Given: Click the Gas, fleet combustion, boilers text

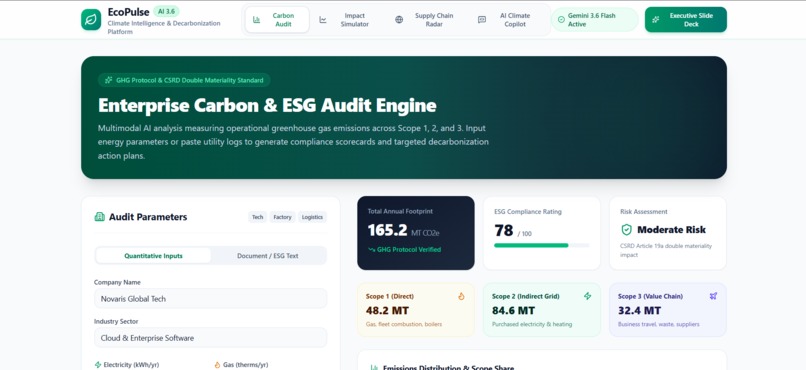Looking at the screenshot, I should (x=404, y=324).
